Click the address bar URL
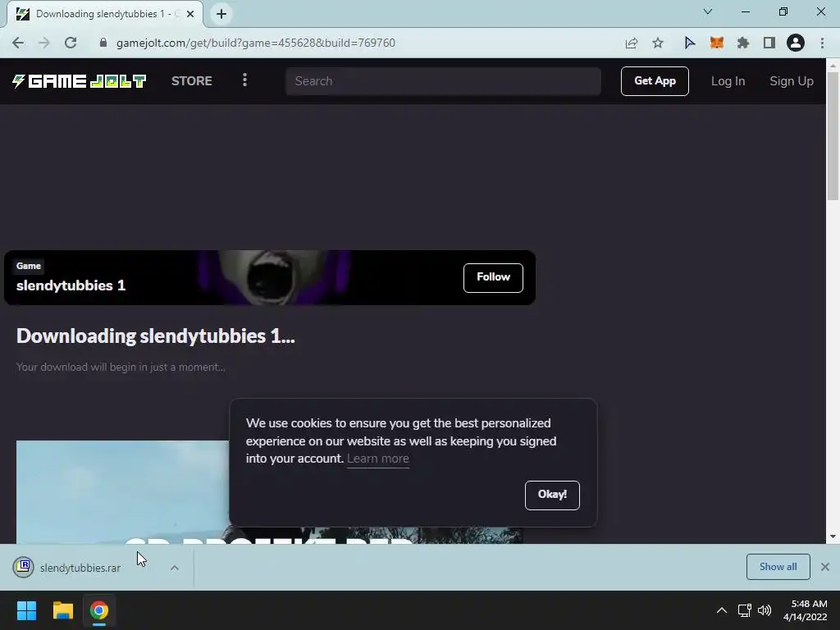 coord(256,43)
